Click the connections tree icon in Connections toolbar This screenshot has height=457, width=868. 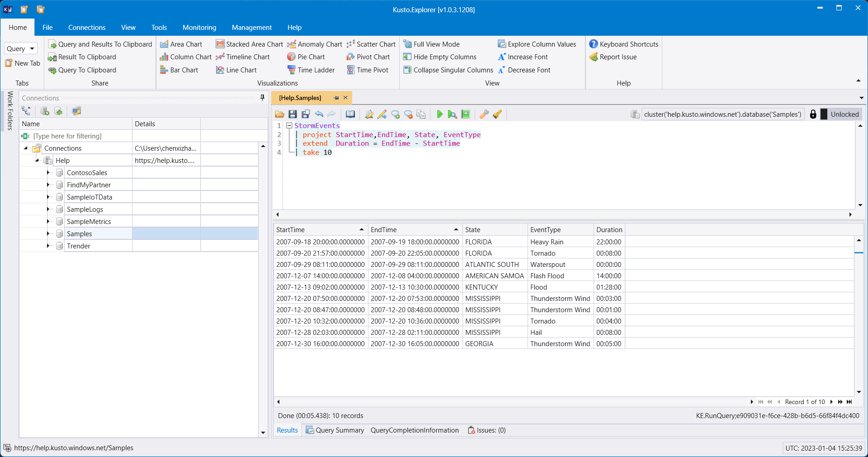point(26,111)
